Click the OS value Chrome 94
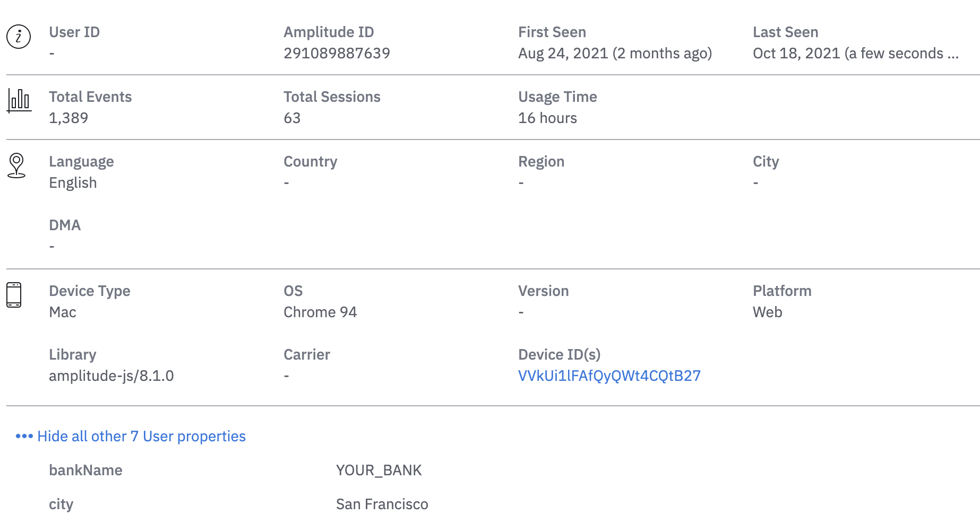Image resolution: width=980 pixels, height=523 pixels. click(x=320, y=312)
